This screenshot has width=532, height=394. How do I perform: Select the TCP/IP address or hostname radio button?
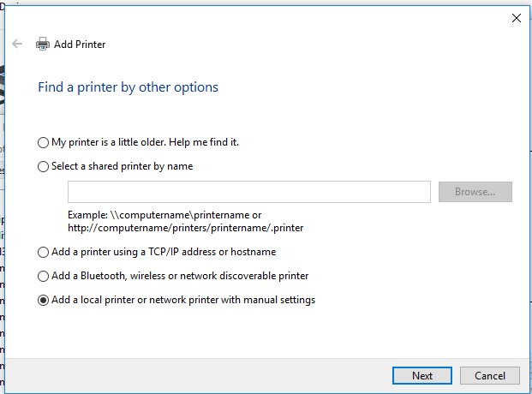(44, 253)
